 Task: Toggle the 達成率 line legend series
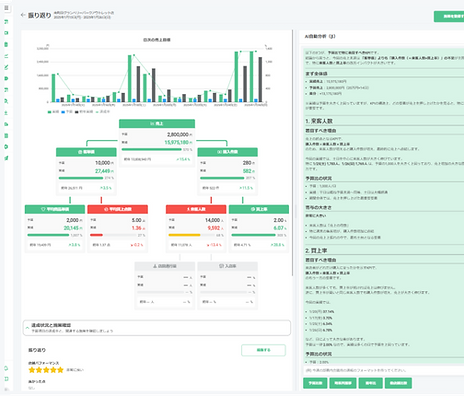[103, 112]
